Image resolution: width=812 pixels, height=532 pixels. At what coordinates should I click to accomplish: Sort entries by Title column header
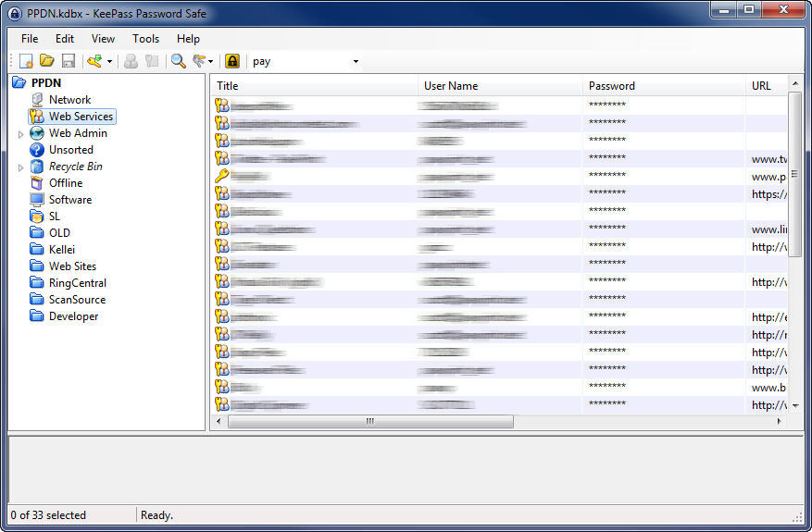pos(315,86)
